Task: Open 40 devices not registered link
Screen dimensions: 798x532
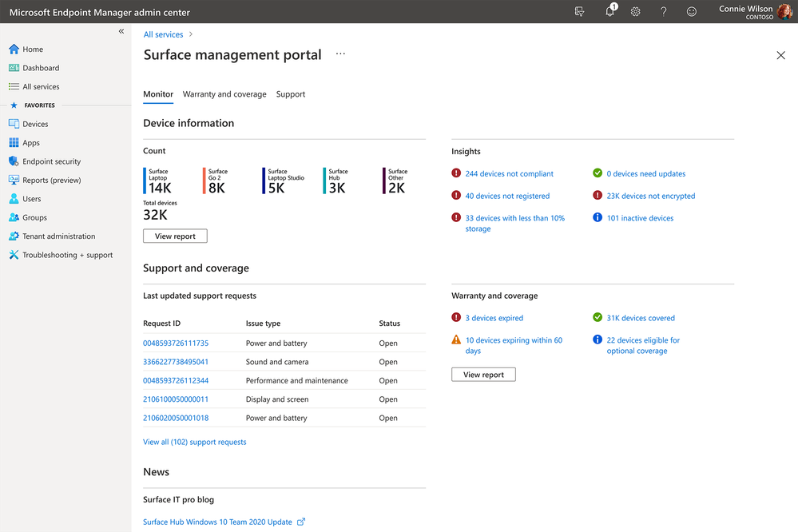Action: click(507, 196)
